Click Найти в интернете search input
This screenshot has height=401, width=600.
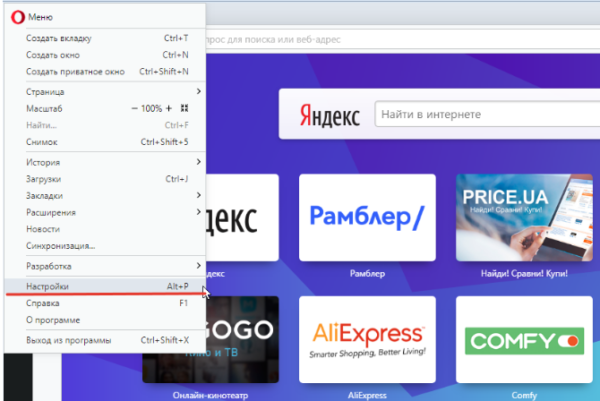488,114
